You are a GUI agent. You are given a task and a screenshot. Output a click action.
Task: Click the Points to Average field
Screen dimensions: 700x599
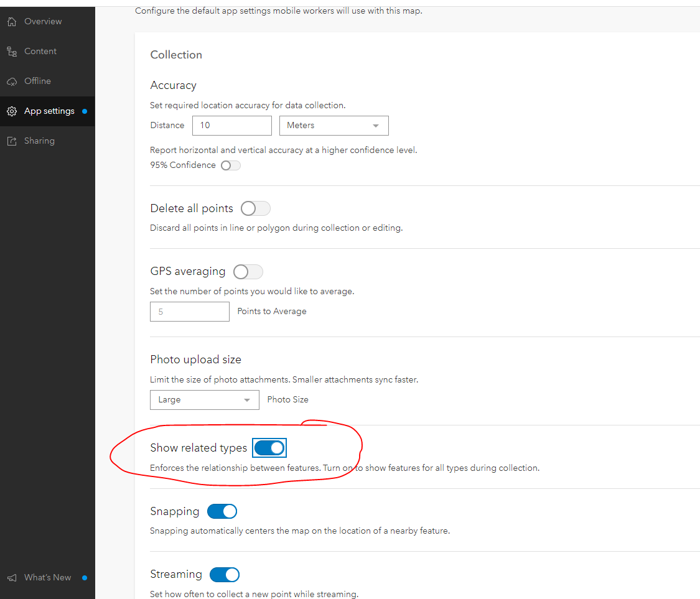tap(189, 312)
